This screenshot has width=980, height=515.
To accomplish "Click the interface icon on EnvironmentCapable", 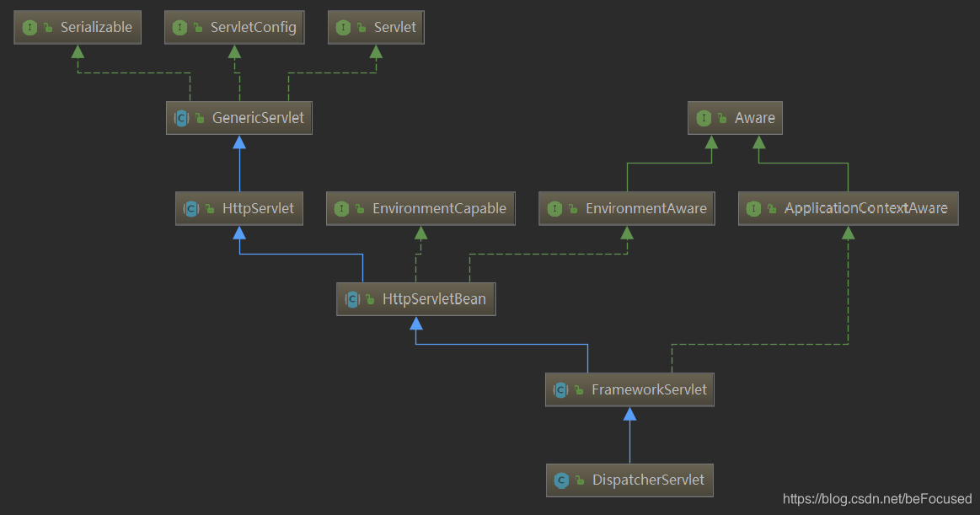I will click(x=341, y=209).
